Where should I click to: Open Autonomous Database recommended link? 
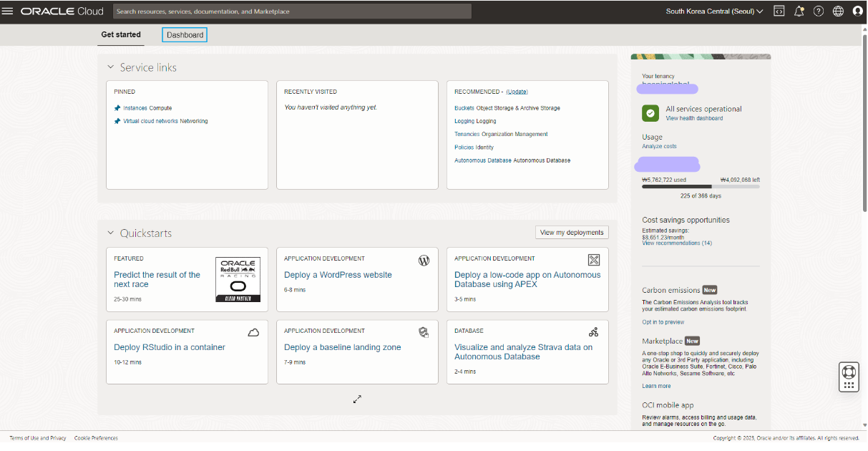(512, 160)
